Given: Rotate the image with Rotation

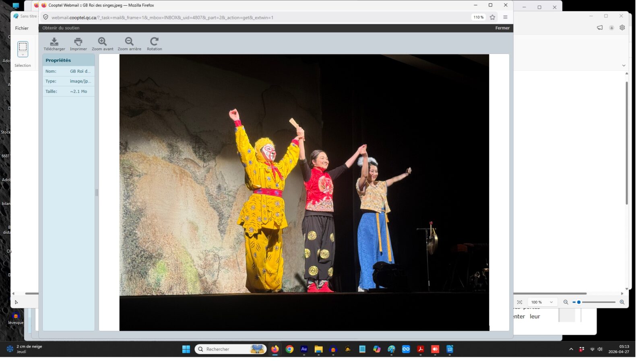Looking at the screenshot, I should pyautogui.click(x=154, y=44).
